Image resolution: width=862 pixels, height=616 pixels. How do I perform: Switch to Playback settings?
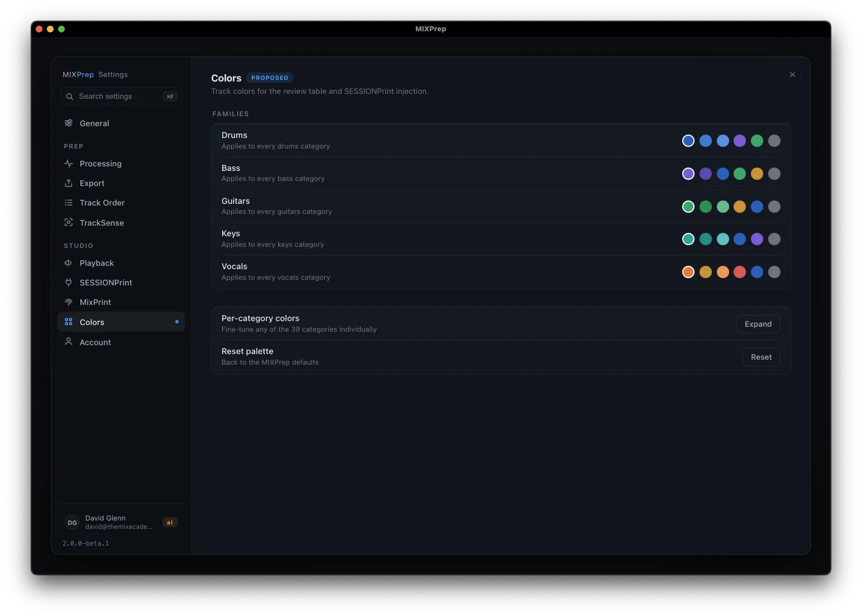click(121, 263)
